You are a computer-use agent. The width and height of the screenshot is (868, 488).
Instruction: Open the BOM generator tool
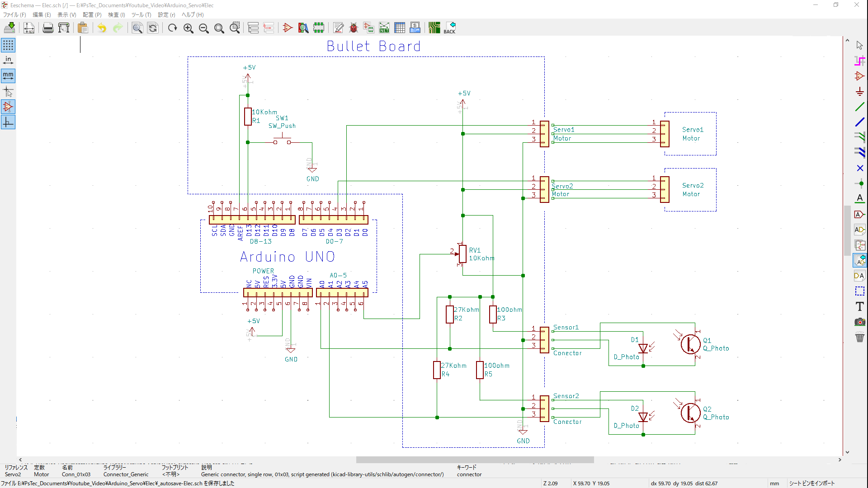click(x=415, y=28)
